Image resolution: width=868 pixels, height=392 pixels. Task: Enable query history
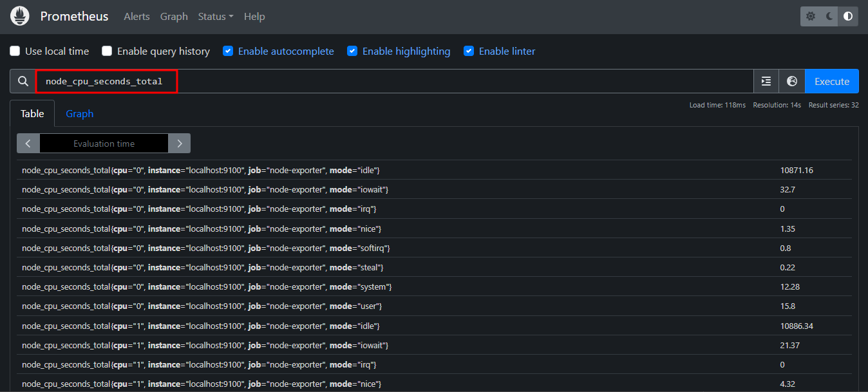click(x=106, y=51)
